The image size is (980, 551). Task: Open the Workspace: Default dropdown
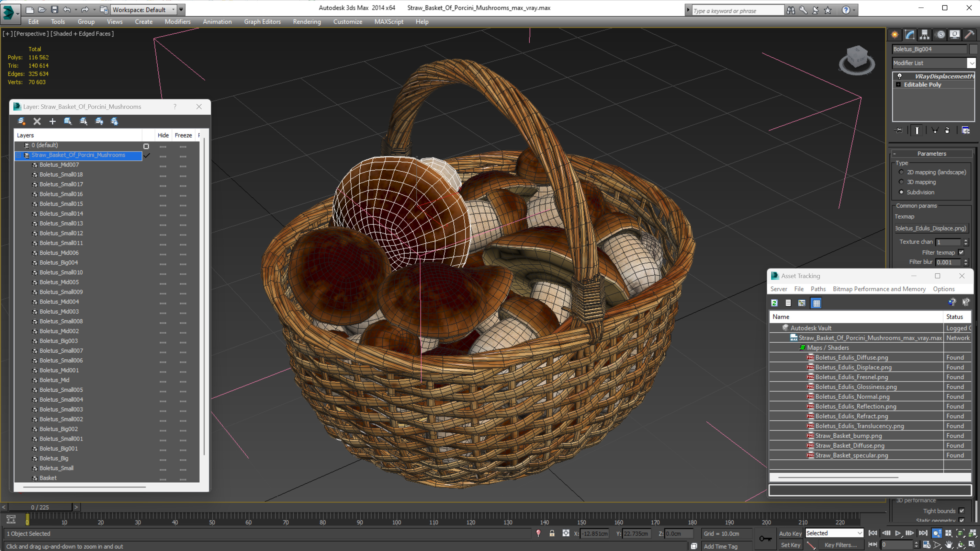[144, 10]
